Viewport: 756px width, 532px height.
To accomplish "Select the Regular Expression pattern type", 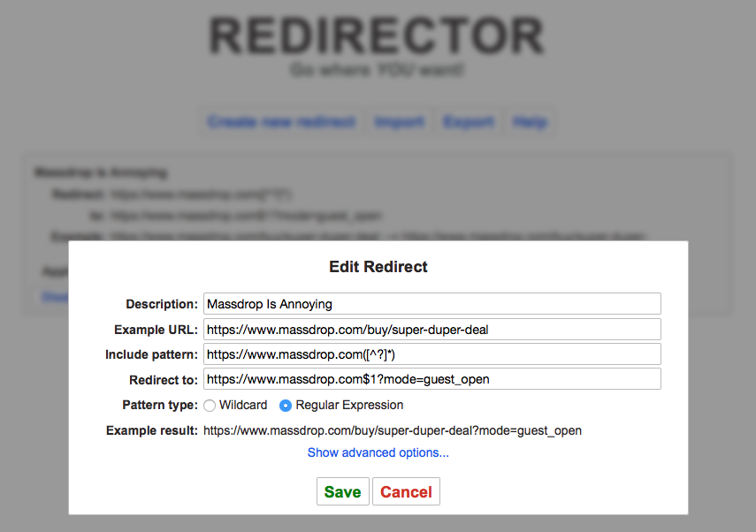I will click(285, 405).
